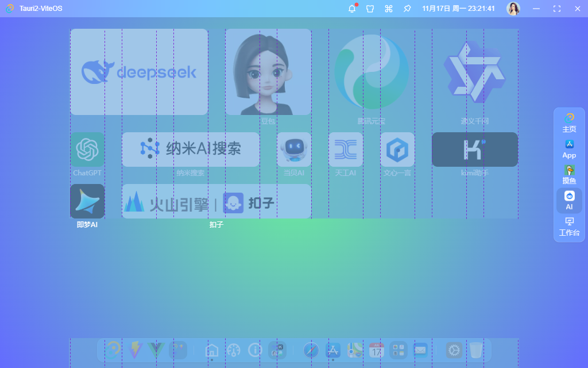Launch the DeepSeek app
The image size is (588, 368).
[x=138, y=71]
